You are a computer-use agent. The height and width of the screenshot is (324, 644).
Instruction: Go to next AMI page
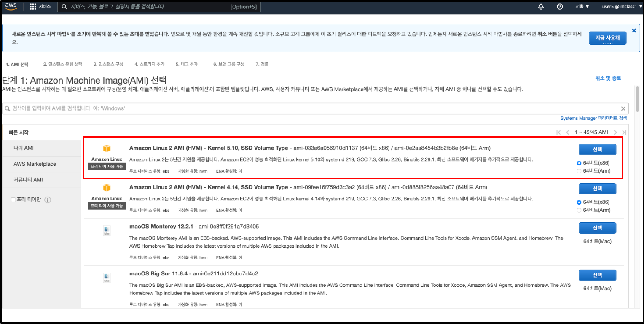pos(615,132)
